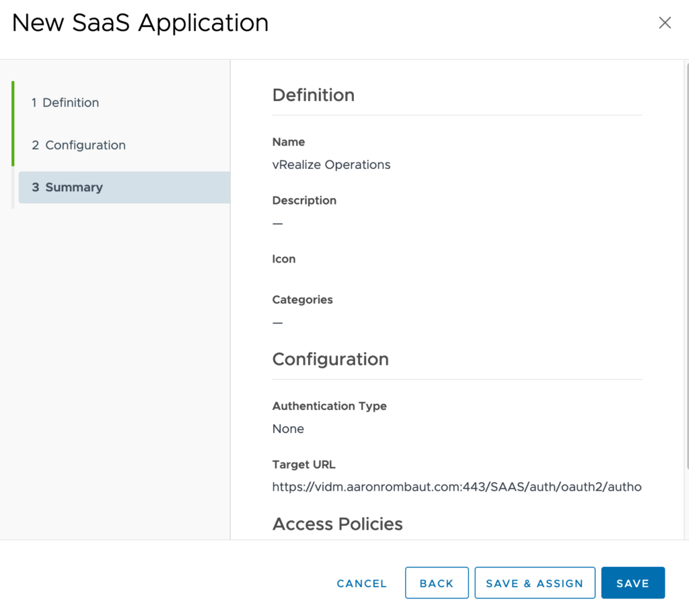Image resolution: width=689 pixels, height=616 pixels.
Task: Click the Back button
Action: coord(437,583)
